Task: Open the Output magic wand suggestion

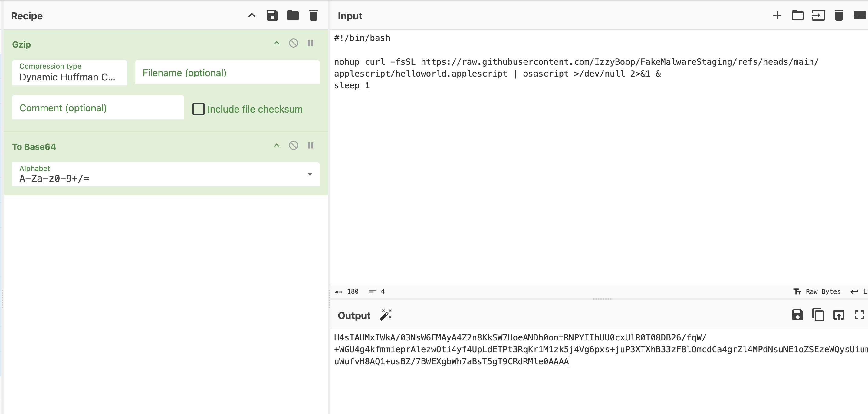Action: pyautogui.click(x=386, y=315)
